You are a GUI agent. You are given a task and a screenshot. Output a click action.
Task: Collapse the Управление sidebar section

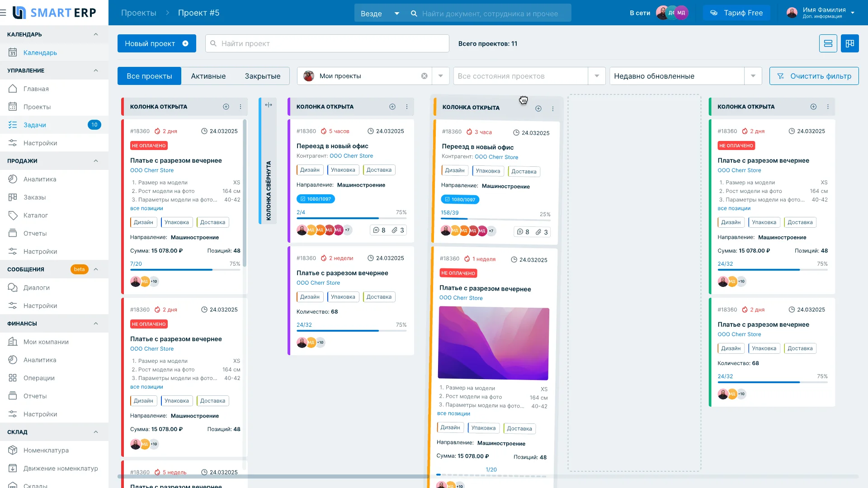96,70
